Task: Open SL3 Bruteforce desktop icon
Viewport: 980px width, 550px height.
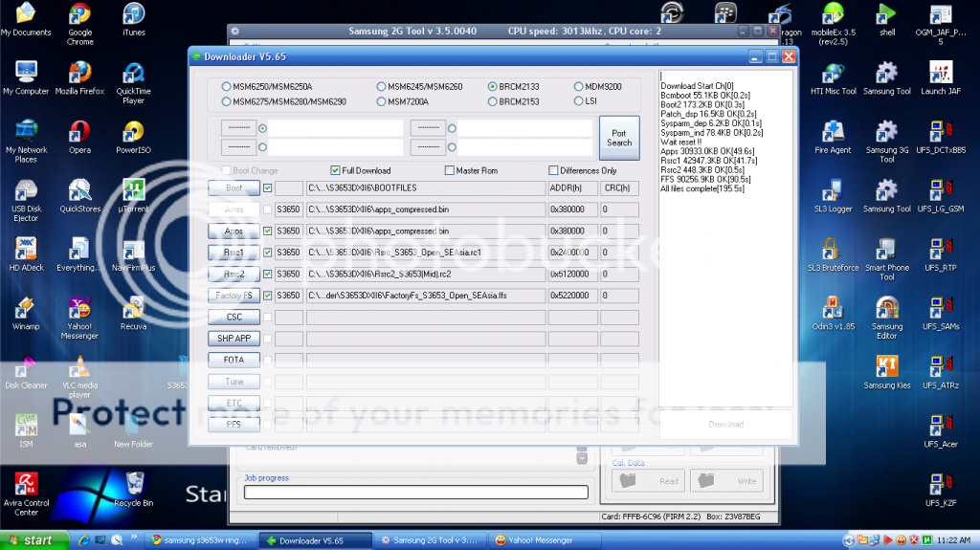Action: click(834, 254)
